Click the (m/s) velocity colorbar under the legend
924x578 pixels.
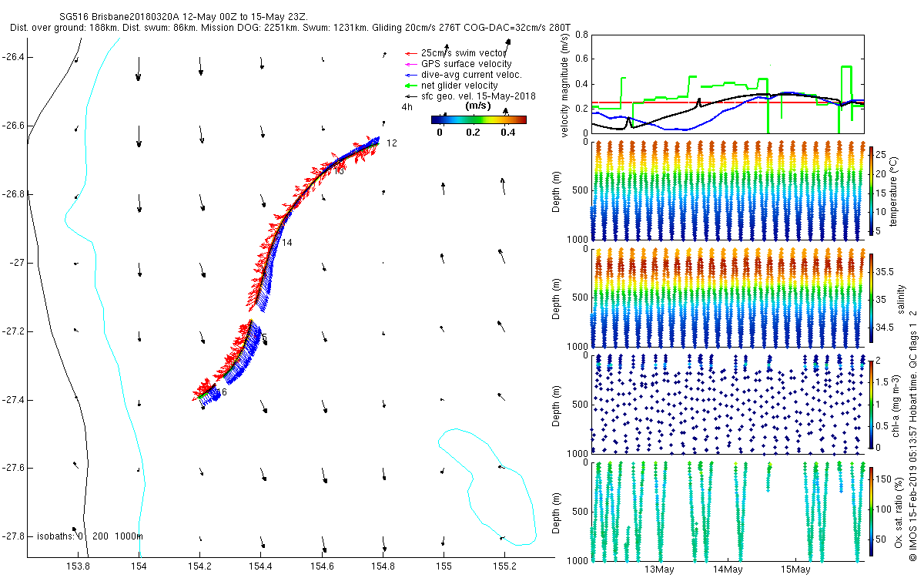pyautogui.click(x=478, y=119)
